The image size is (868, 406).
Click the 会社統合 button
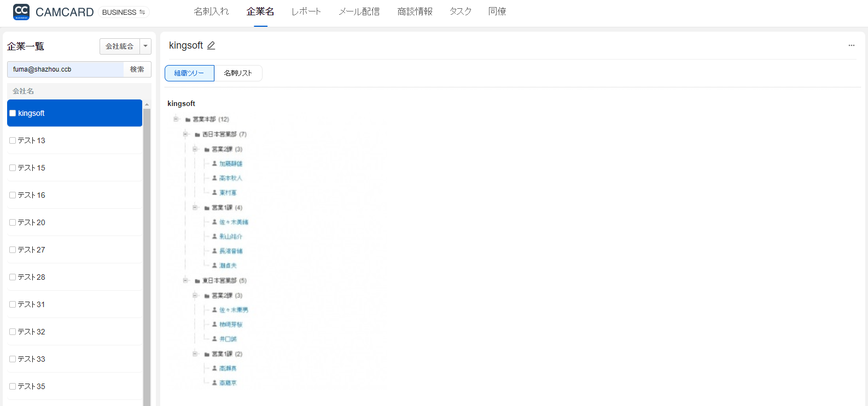tap(120, 46)
